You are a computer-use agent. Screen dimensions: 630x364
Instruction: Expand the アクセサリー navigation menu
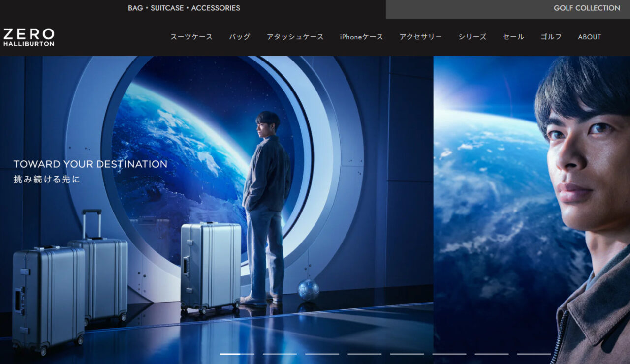pos(420,37)
